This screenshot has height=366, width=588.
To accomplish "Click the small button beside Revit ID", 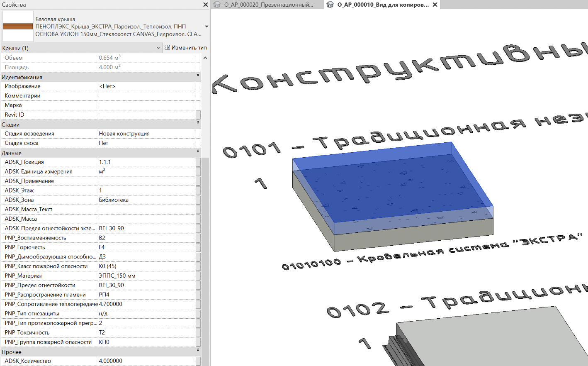I will click(198, 115).
